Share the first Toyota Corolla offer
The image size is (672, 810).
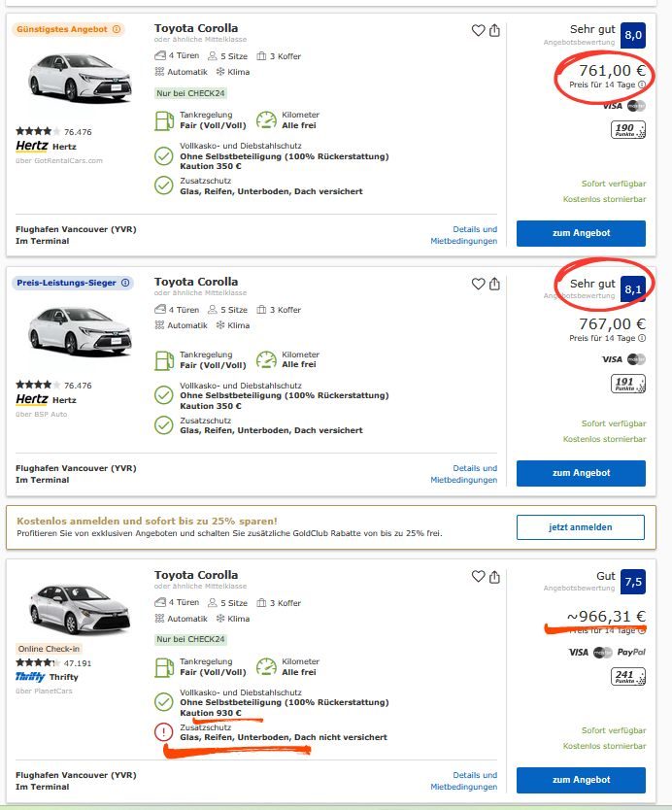click(495, 31)
